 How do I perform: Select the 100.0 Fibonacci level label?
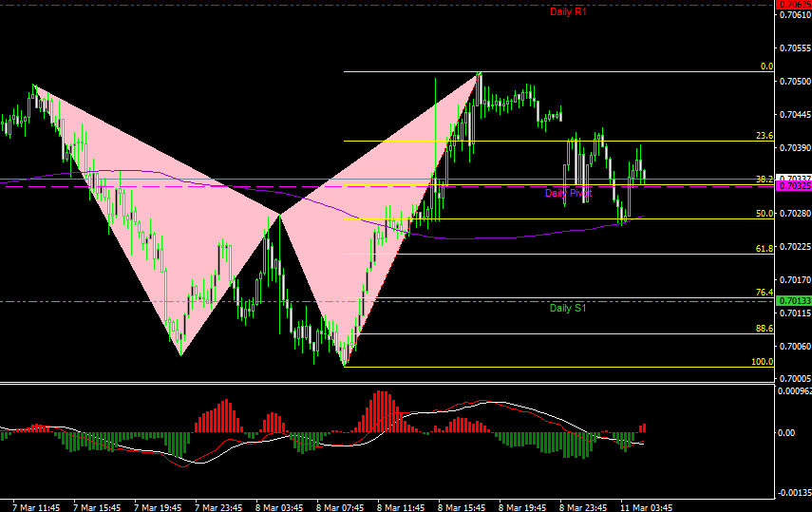click(762, 362)
